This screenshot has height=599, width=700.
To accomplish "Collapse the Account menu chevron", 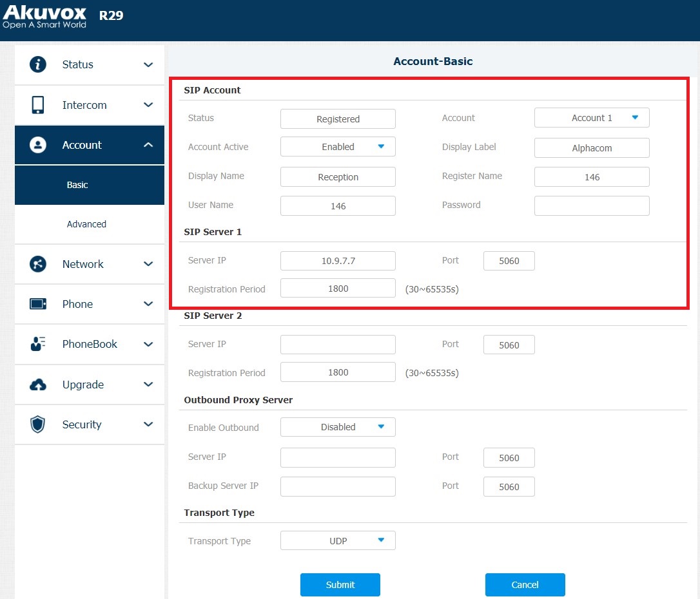I will pyautogui.click(x=148, y=145).
